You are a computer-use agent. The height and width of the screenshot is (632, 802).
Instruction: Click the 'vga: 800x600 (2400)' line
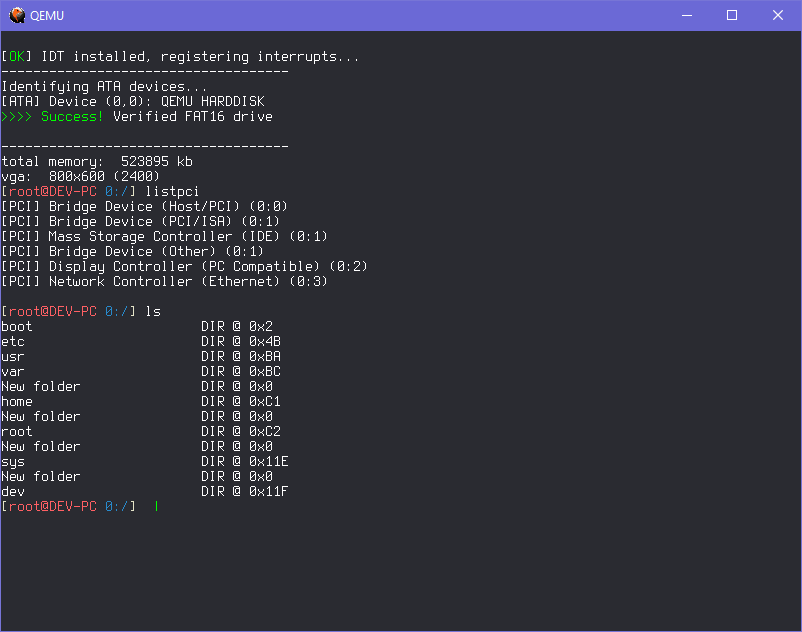(x=81, y=176)
